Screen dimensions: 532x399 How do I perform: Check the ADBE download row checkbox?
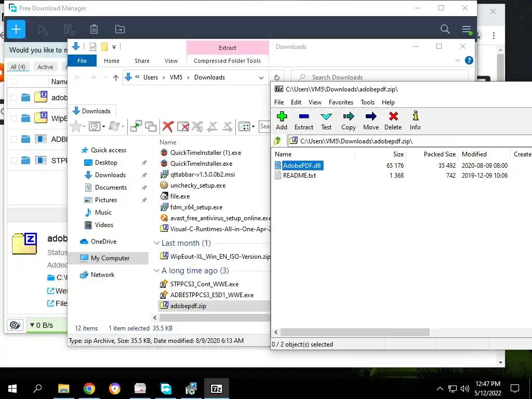point(14,139)
